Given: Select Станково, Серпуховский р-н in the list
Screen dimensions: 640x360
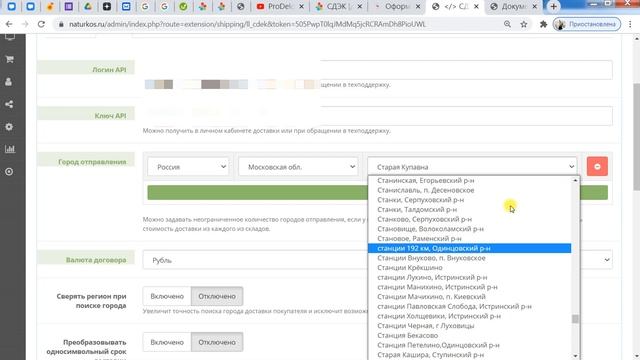Looking at the screenshot, I should (x=469, y=219).
